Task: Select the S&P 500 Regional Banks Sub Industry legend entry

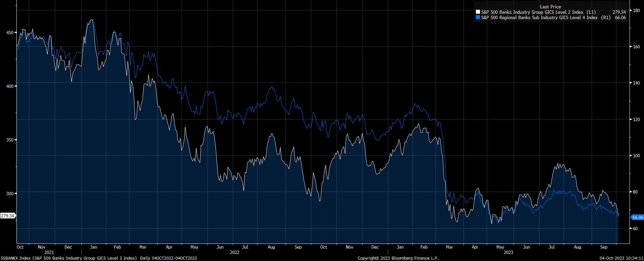Action: [x=546, y=17]
